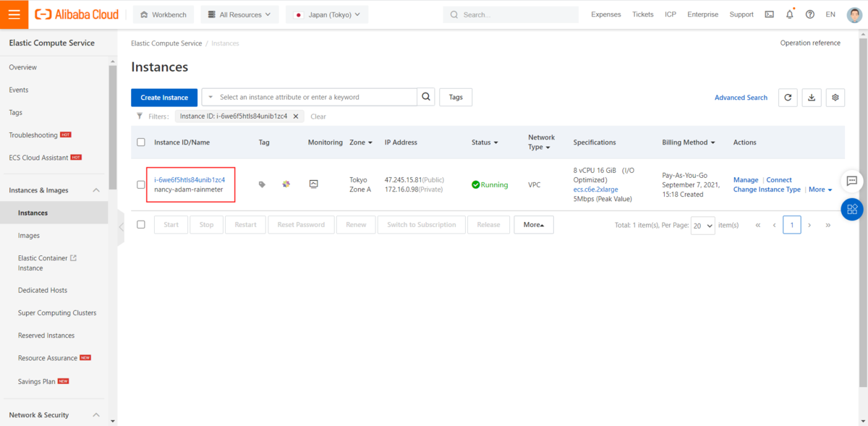Open the ecs.c6e.2xlarge specification link

point(595,189)
